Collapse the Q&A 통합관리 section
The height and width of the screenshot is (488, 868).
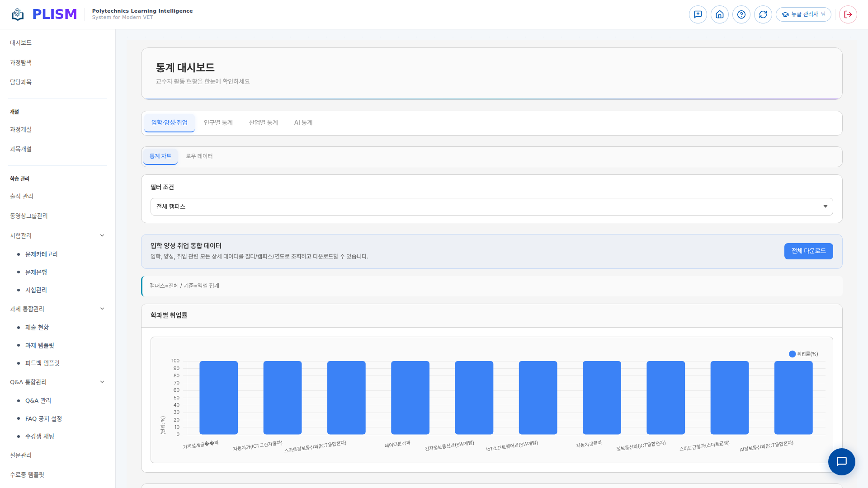click(x=102, y=382)
